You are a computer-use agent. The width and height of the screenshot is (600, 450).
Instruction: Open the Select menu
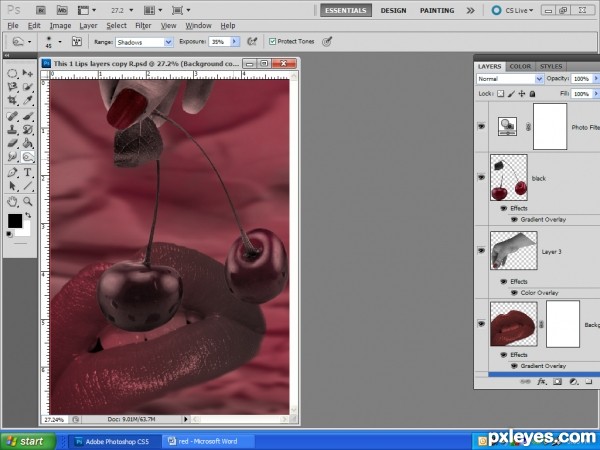coord(116,26)
